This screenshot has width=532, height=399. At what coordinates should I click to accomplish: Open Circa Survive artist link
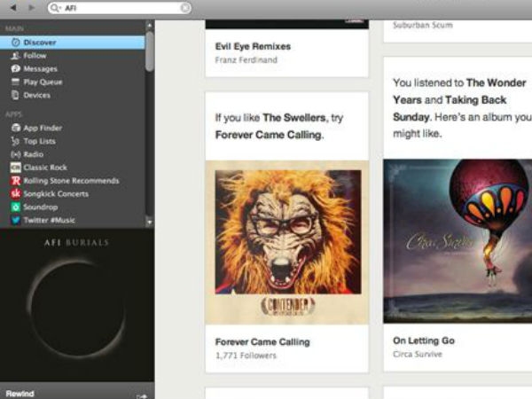(418, 354)
